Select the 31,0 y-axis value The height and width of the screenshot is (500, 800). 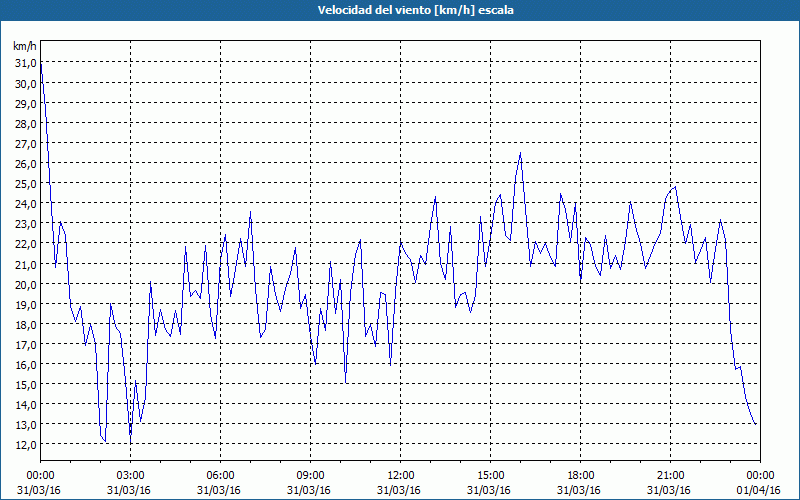point(26,63)
